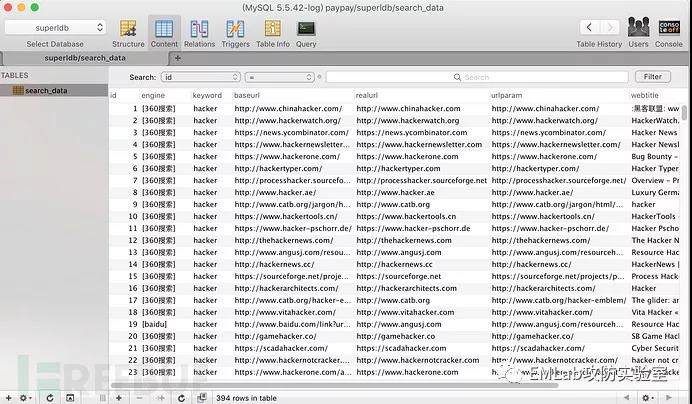Show the Table Info view
The height and width of the screenshot is (404, 692).
(x=273, y=33)
